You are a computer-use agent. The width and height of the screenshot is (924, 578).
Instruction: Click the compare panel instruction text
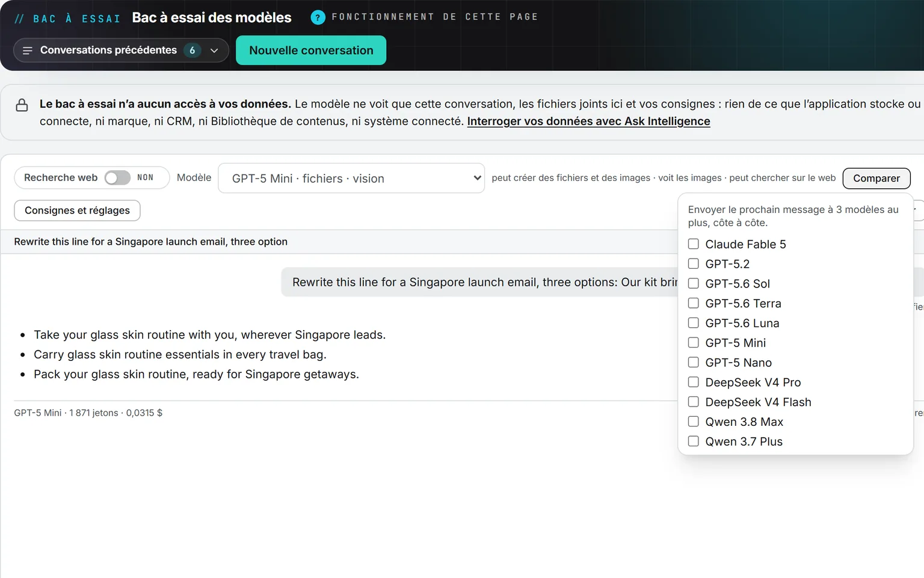coord(793,216)
